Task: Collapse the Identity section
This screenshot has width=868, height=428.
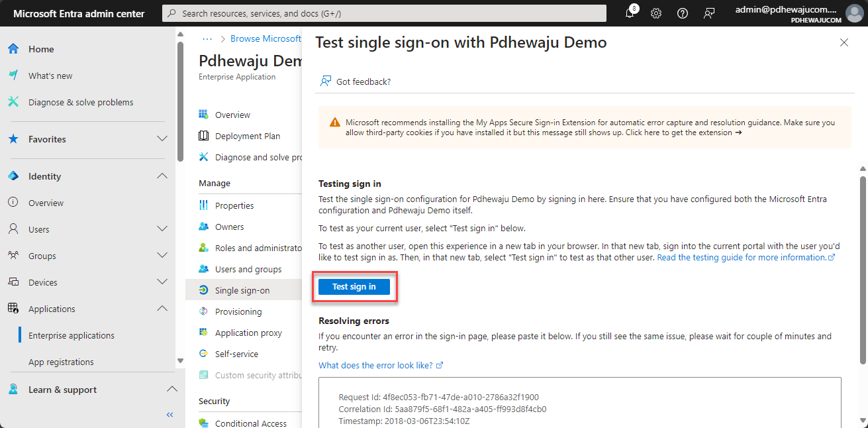Action: pos(162,176)
